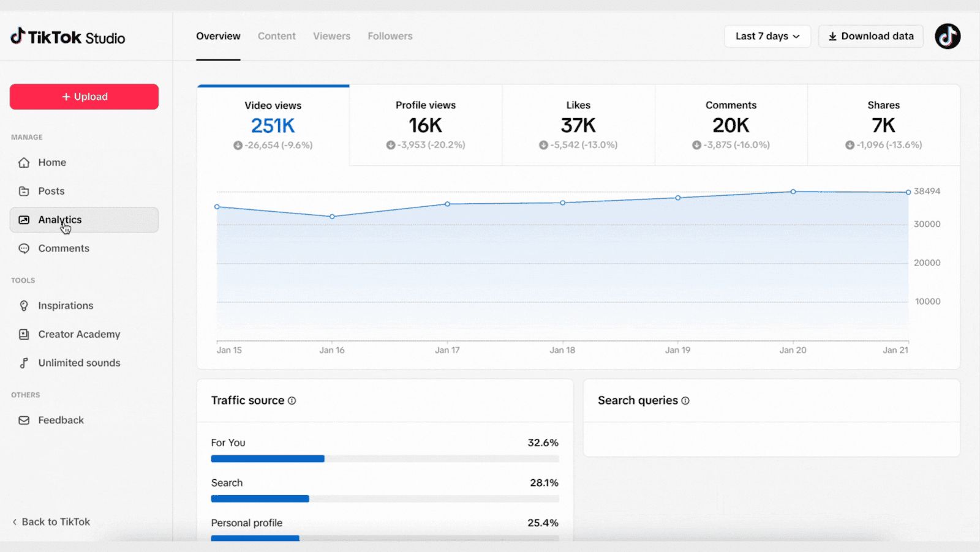Switch to the Content tab
This screenshot has width=980, height=552.
point(276,36)
